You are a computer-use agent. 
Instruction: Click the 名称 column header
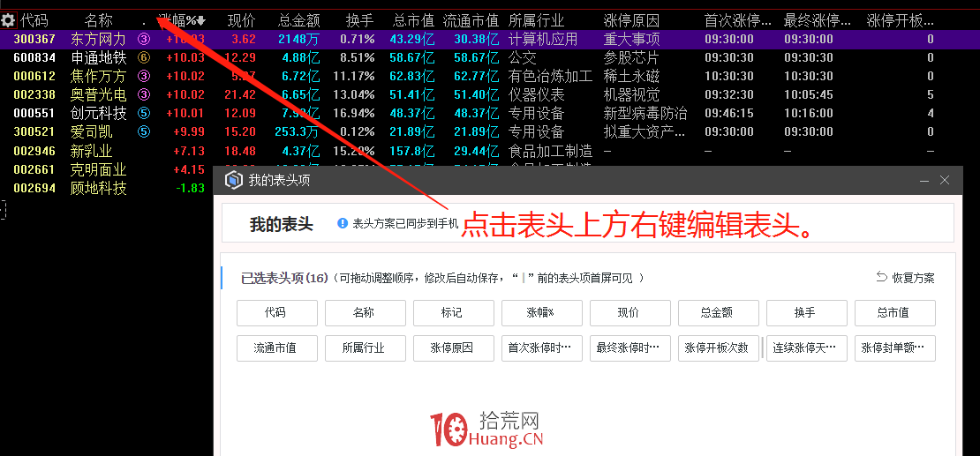tap(98, 20)
